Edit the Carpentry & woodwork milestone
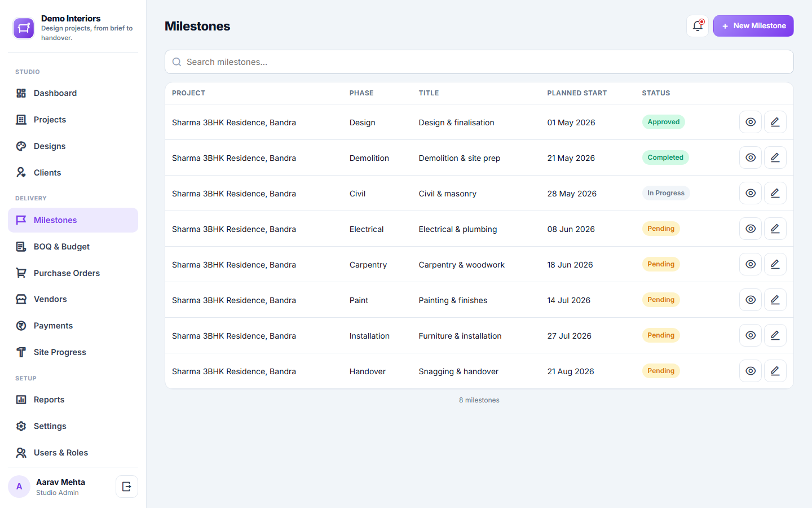 (x=775, y=264)
